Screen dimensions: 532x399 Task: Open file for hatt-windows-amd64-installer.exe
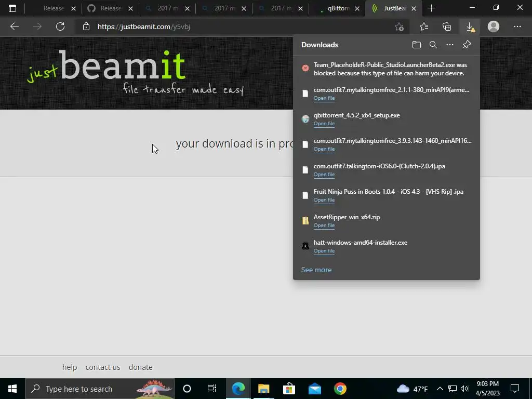pyautogui.click(x=324, y=251)
